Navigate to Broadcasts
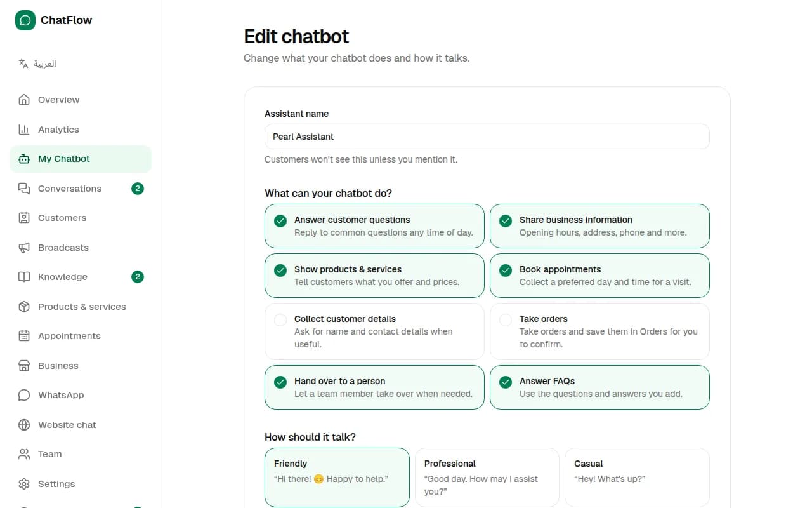The width and height of the screenshot is (812, 508). (x=81, y=248)
